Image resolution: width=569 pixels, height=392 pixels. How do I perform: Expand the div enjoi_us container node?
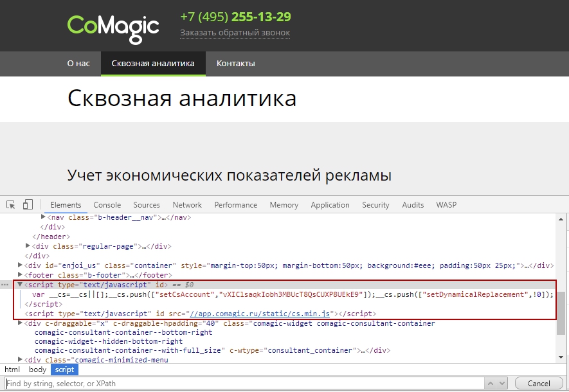tap(20, 265)
